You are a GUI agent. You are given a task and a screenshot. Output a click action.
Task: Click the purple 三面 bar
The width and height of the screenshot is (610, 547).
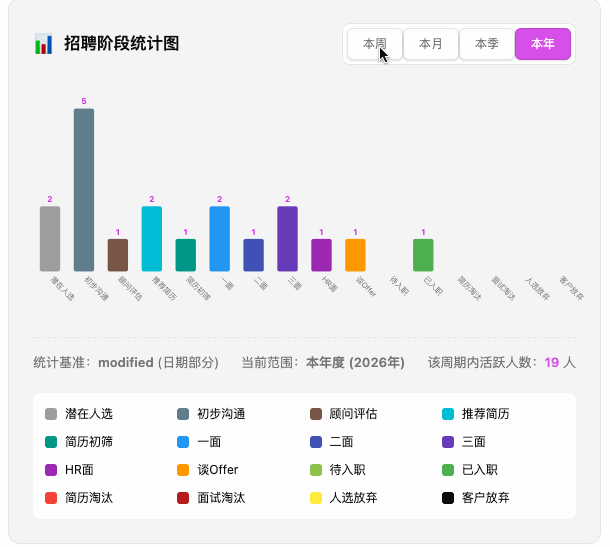click(x=287, y=238)
